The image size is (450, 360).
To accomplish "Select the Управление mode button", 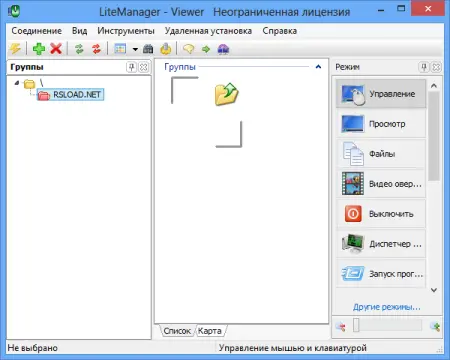I will tap(381, 94).
